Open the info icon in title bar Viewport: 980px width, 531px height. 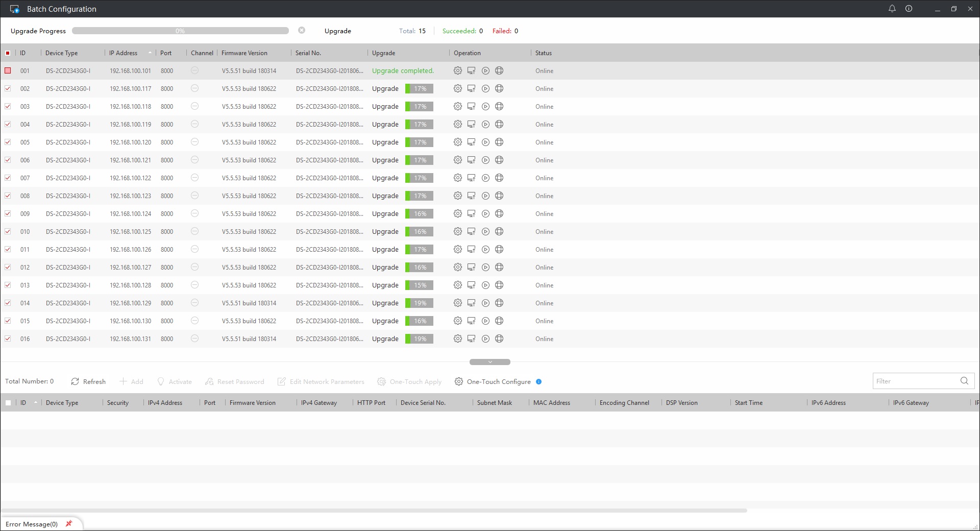pos(909,9)
